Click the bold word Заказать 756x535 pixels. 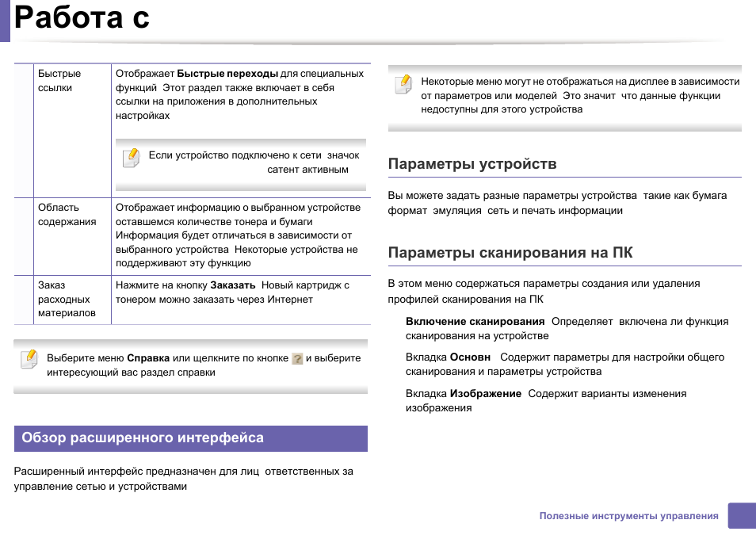point(232,285)
